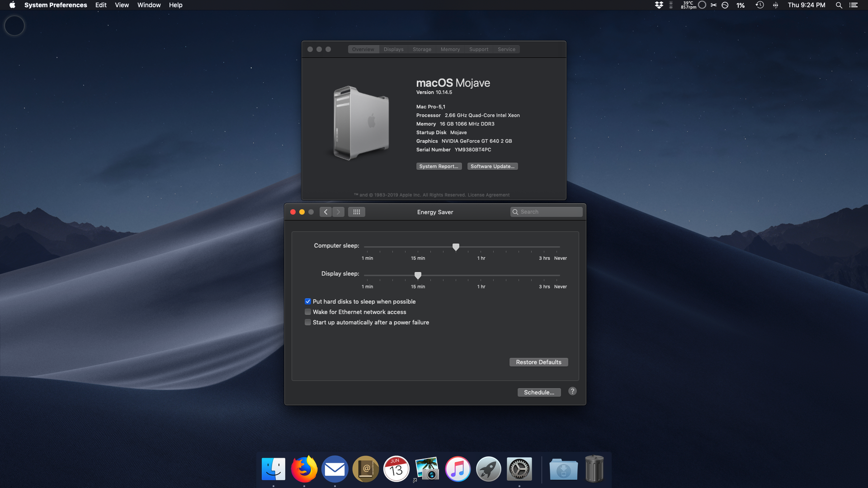Click the back arrow in Energy Saver
This screenshot has width=868, height=488.
click(x=325, y=212)
